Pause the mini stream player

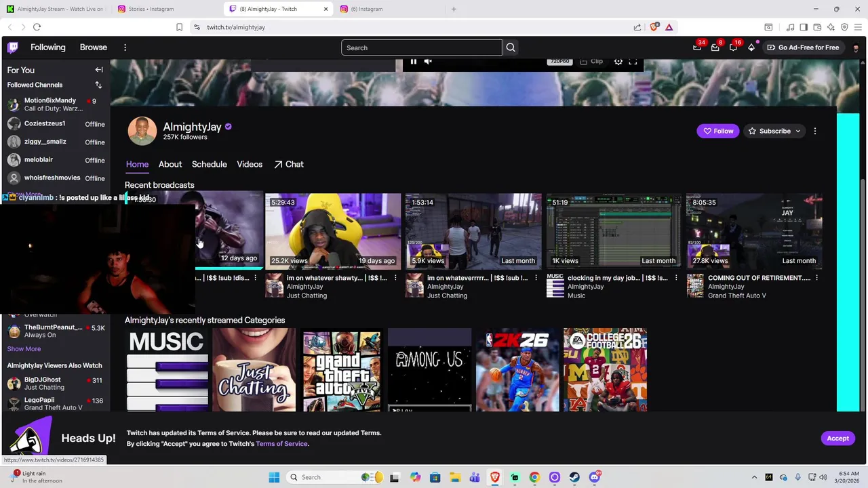(414, 62)
